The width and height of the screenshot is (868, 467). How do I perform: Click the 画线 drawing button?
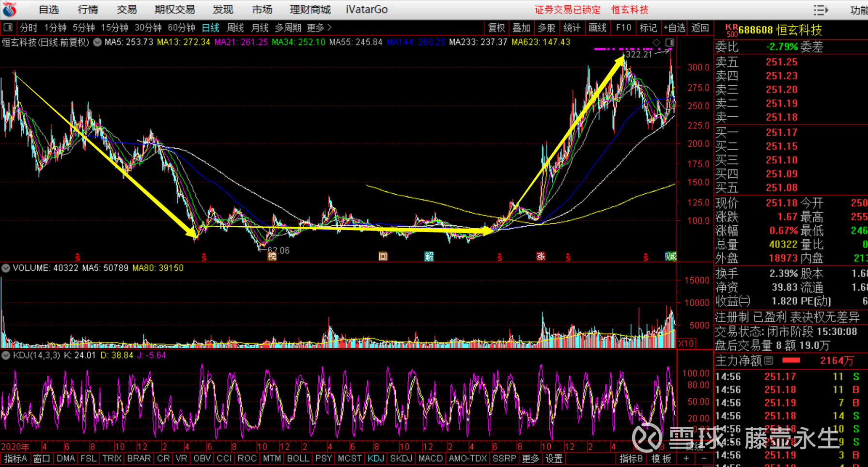597,28
